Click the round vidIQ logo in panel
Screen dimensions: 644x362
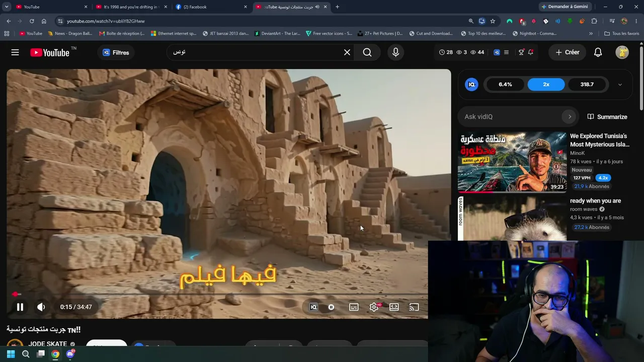471,84
